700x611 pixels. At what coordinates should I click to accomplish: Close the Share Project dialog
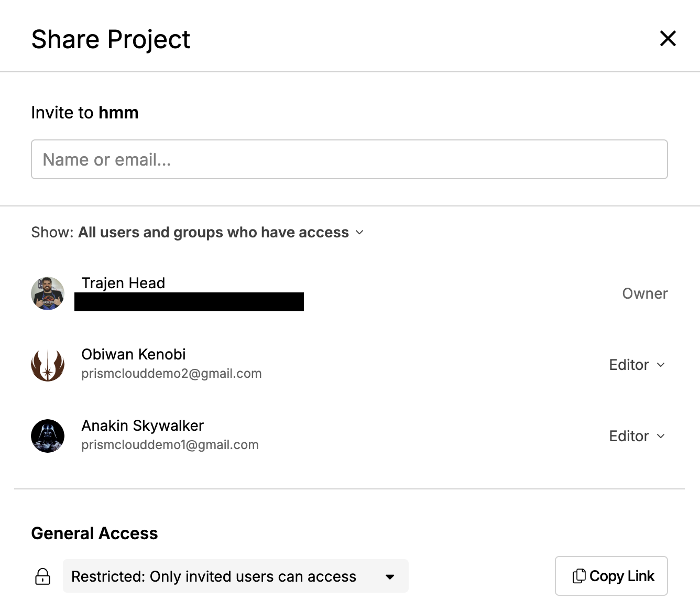(x=668, y=38)
